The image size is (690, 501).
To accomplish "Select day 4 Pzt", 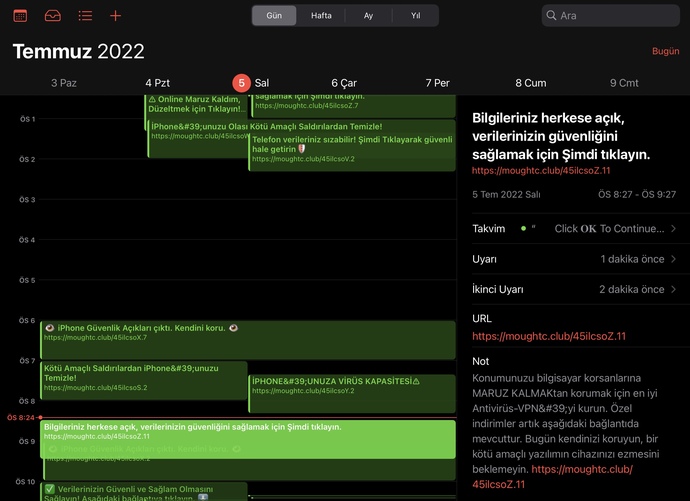I will pos(158,83).
